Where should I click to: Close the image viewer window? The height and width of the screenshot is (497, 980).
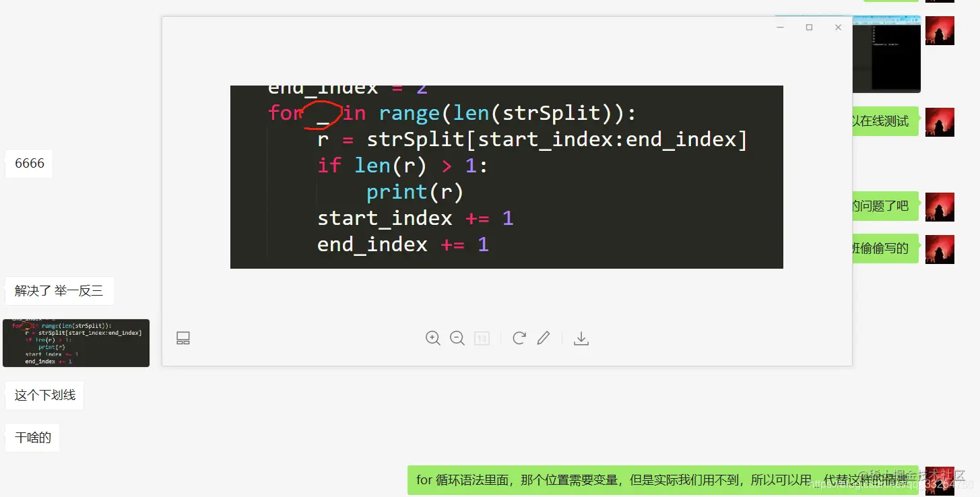pos(838,28)
